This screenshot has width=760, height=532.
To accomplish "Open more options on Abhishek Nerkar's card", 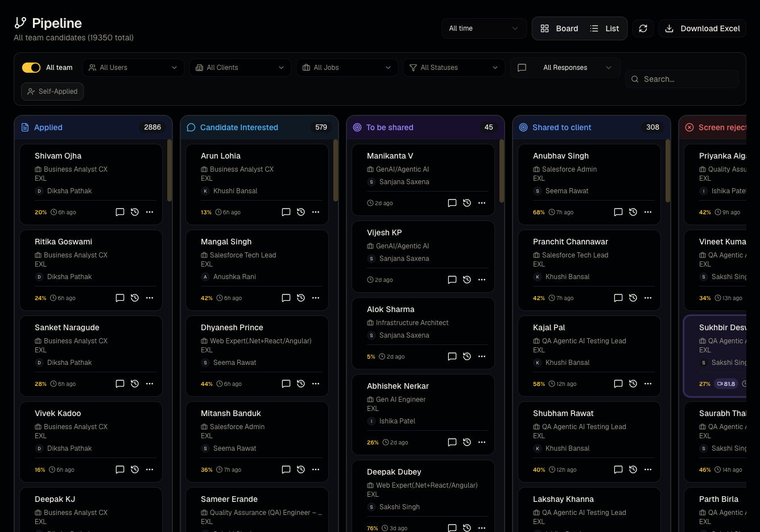I will coord(482,442).
